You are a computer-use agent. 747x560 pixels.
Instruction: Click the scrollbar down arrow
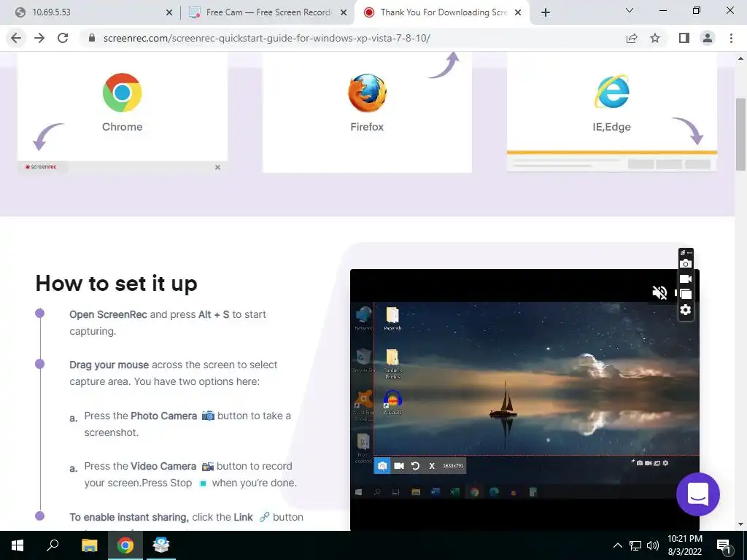click(x=740, y=525)
